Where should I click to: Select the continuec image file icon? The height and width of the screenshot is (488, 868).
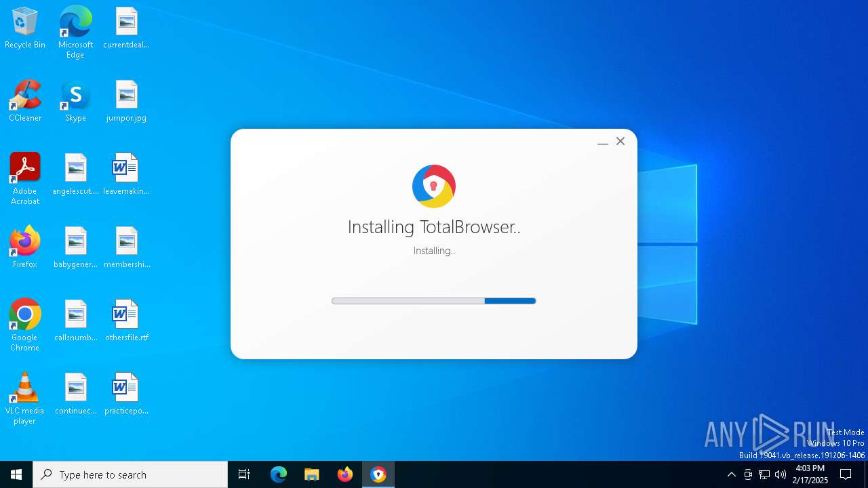click(75, 394)
